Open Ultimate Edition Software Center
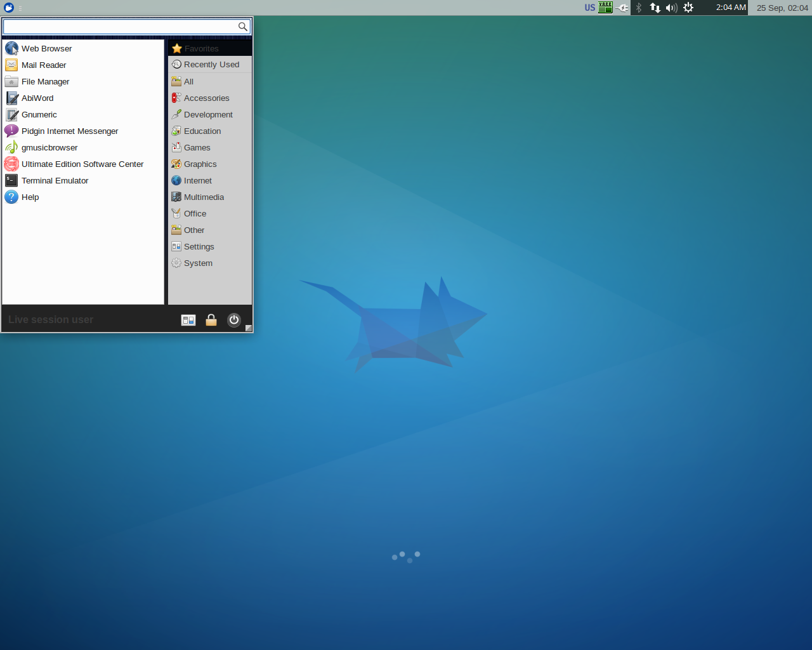This screenshot has height=650, width=812. 83,164
